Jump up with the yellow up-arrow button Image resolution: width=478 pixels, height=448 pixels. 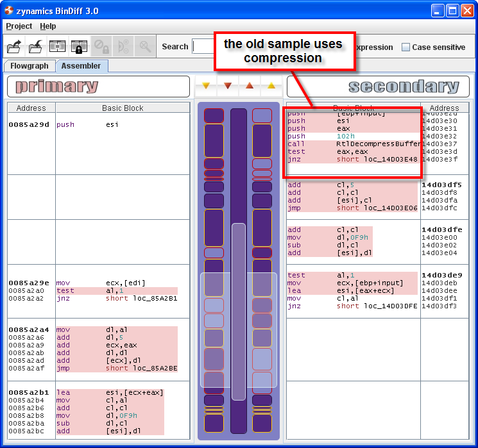coord(271,85)
